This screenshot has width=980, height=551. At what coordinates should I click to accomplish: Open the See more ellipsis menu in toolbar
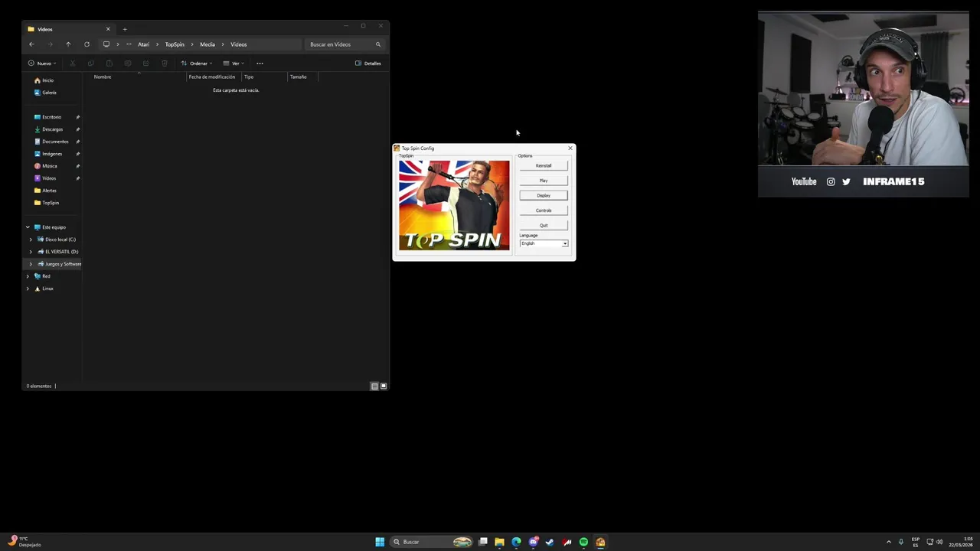(x=260, y=64)
